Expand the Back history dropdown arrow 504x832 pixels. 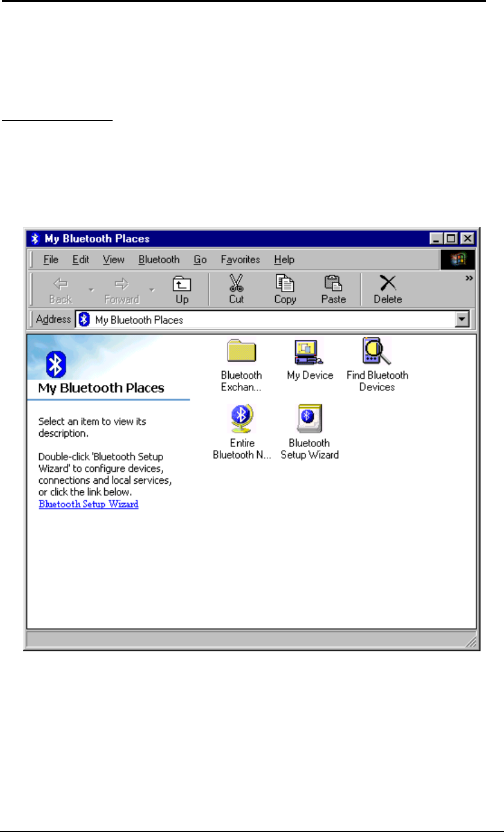pos(91,290)
